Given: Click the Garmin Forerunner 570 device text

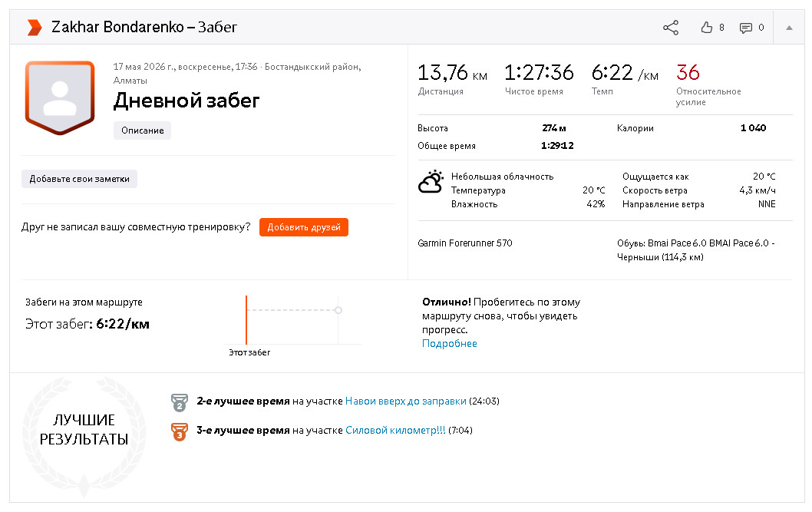Looking at the screenshot, I should (464, 243).
